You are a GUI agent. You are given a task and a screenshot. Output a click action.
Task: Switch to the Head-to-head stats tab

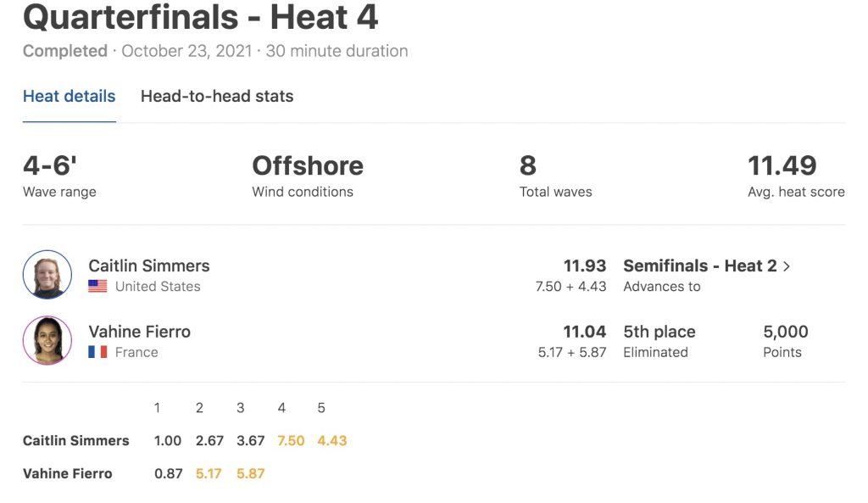click(217, 97)
